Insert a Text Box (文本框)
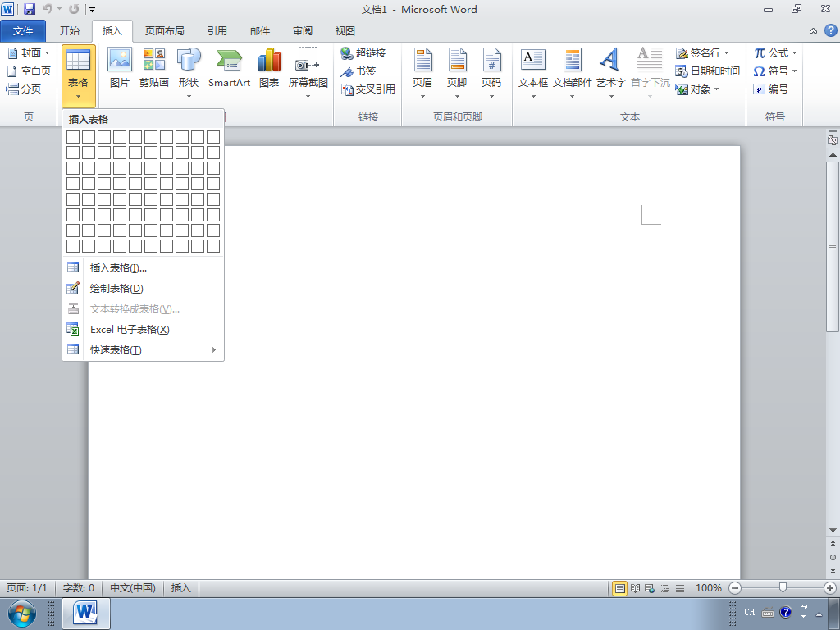 pos(533,73)
